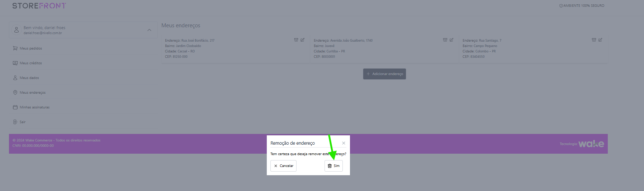Viewport: 644px width, 191px height.
Task: Click the calendar icon beside Minhas assinaturas
Action: [15, 107]
